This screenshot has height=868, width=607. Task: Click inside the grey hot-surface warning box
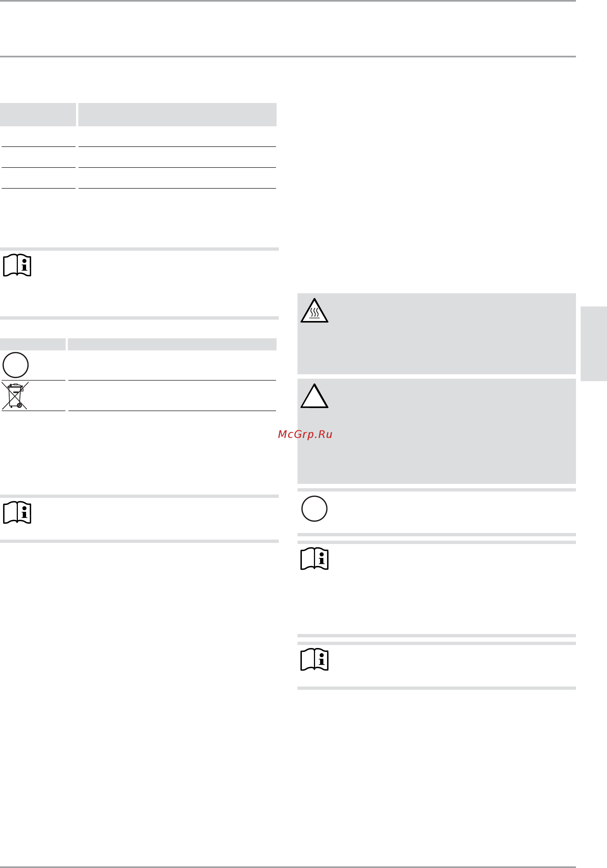pyautogui.click(x=436, y=333)
